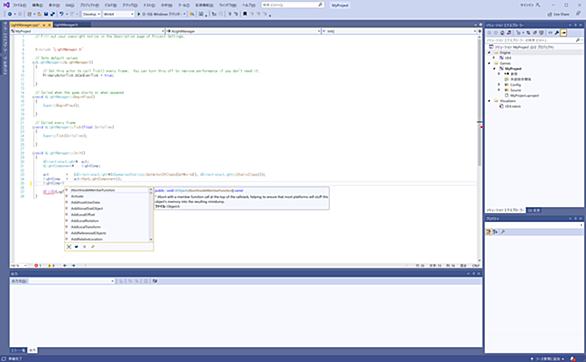Open the Develop configuration dropdown
Viewport: 586px width, 362px height.
tap(91, 14)
